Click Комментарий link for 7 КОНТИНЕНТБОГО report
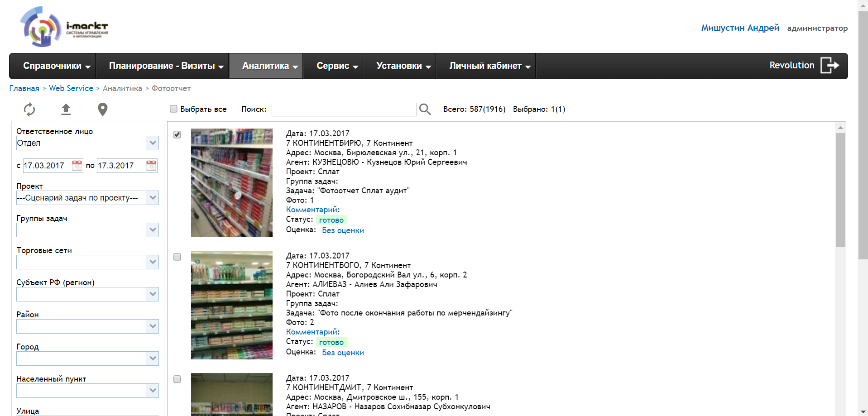This screenshot has height=416, width=868. pos(312,332)
